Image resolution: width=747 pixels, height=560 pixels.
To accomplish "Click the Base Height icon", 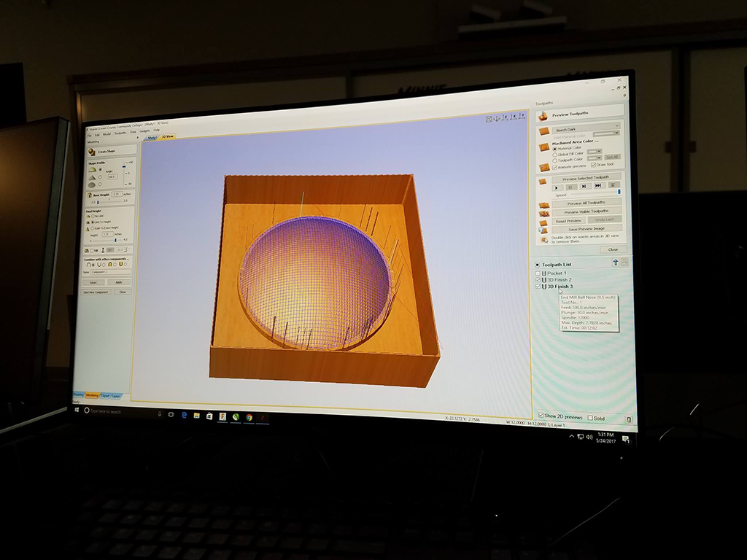I will [x=90, y=195].
